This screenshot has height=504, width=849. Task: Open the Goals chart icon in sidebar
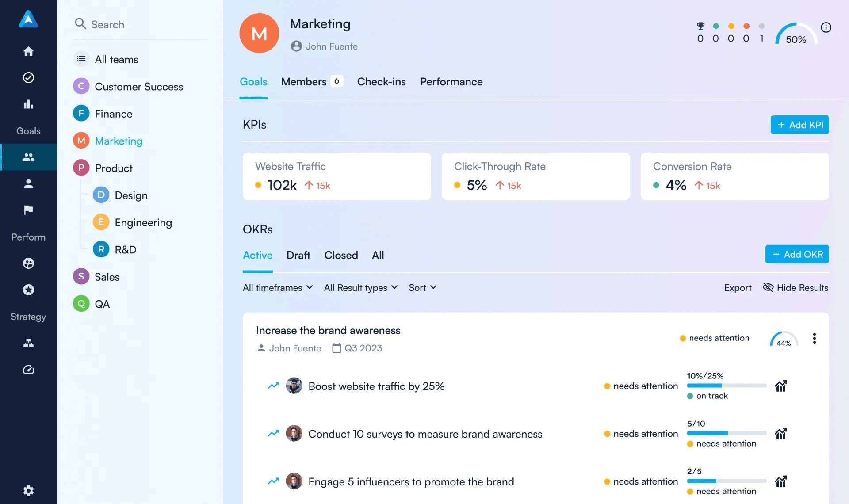pyautogui.click(x=28, y=104)
